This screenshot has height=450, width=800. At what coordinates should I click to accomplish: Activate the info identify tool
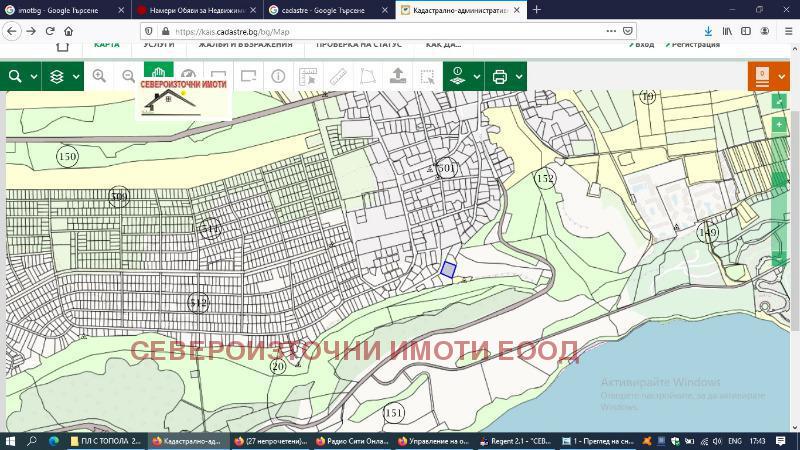[278, 76]
